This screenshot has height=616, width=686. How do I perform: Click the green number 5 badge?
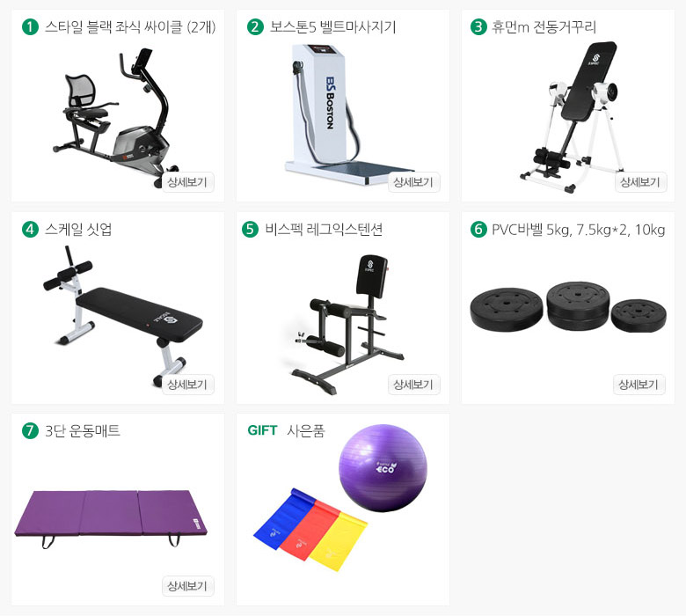pyautogui.click(x=251, y=229)
